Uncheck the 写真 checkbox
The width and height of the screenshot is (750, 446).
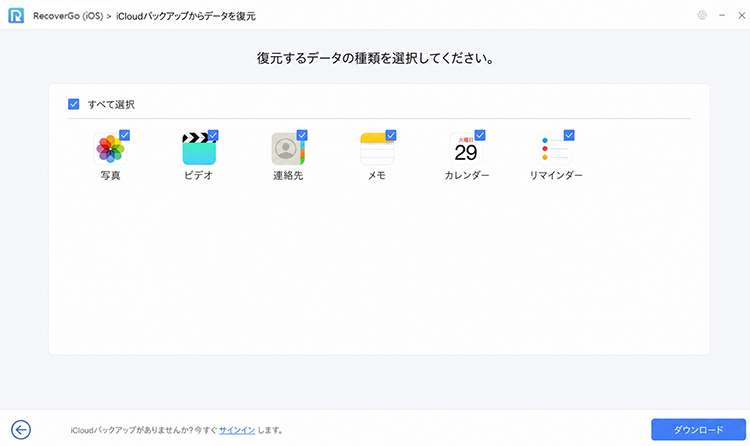coord(124,135)
